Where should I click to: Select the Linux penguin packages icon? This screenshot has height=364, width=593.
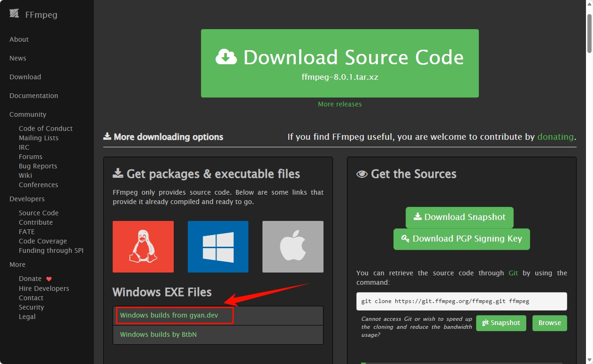click(x=143, y=247)
